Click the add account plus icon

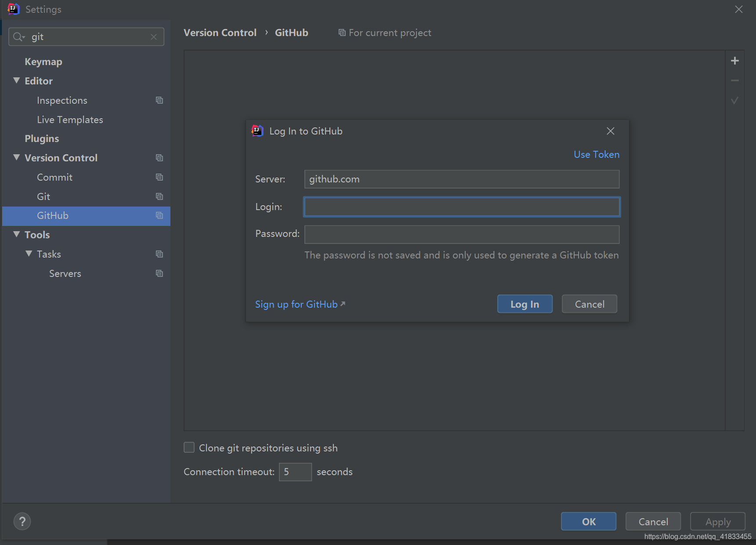click(x=735, y=61)
